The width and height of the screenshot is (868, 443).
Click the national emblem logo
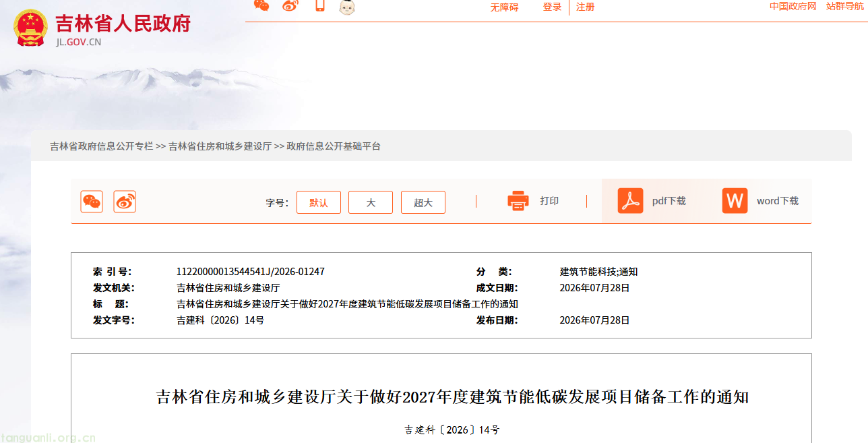pos(30,28)
